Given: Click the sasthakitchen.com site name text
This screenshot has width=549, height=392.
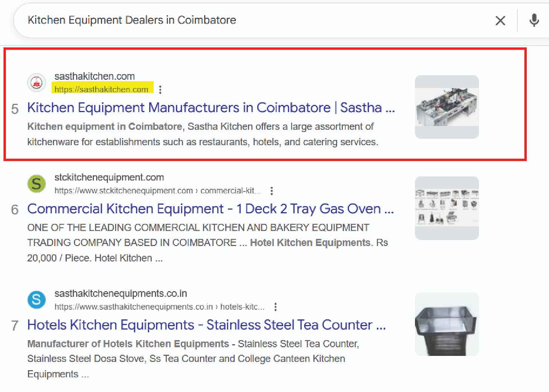Looking at the screenshot, I should 95,76.
